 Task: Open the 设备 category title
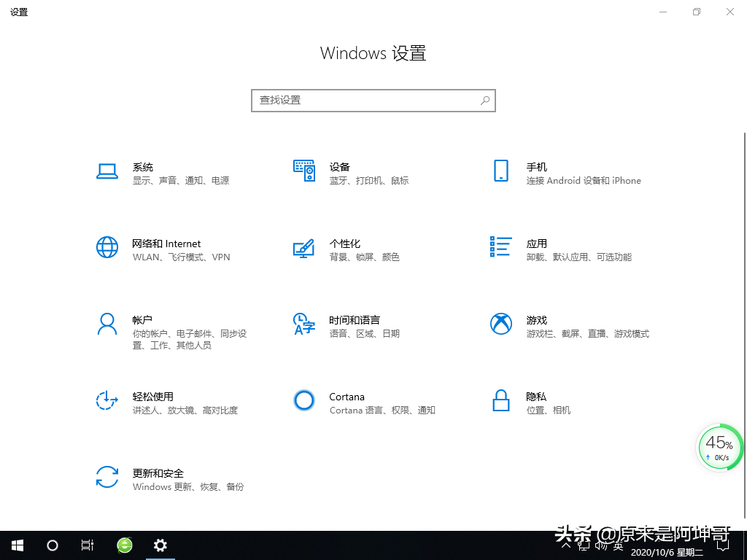[x=340, y=167]
